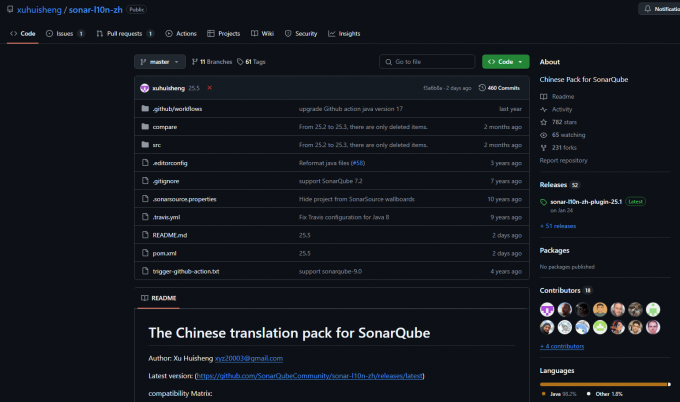Go to the Security tab
Screen dimensions: 680x402
[x=301, y=33]
